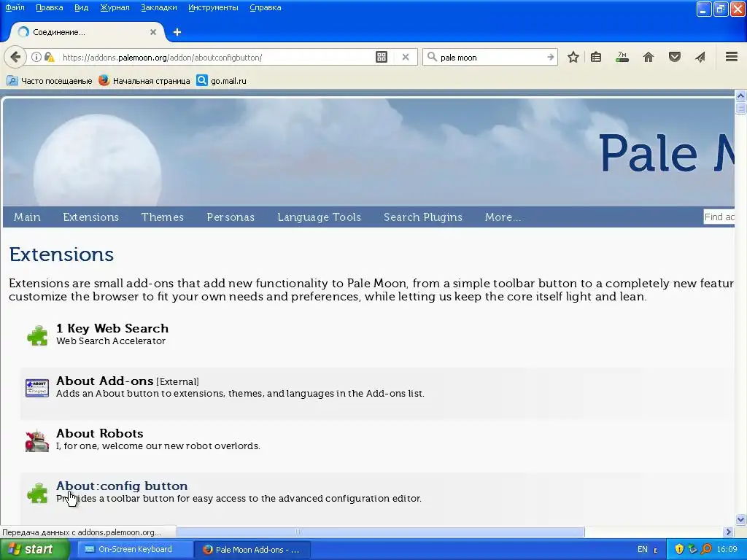Viewport: 747px width, 560px height.
Task: Click the orange magnifier tray icon
Action: [706, 550]
